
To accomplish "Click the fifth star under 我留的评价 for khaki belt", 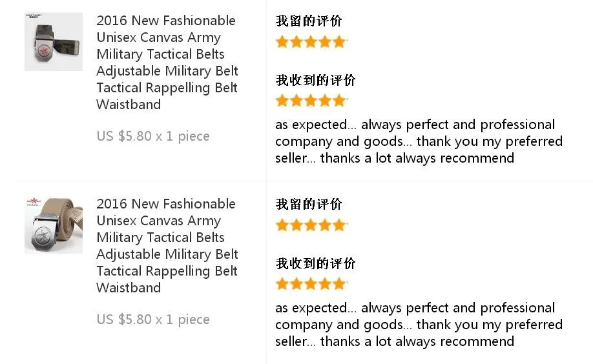I will point(339,225).
